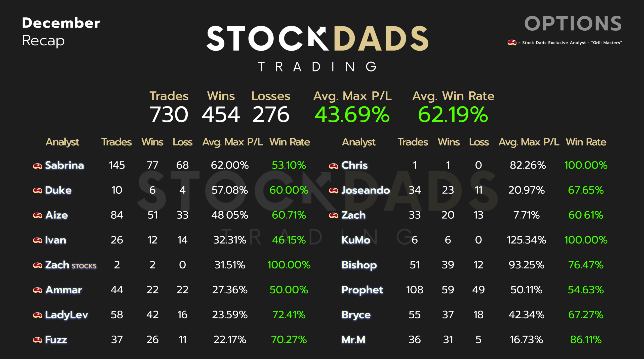Screen dimensions: 644x359
Task: Click the Grill Masters legend steak icon
Action: [x=512, y=43]
